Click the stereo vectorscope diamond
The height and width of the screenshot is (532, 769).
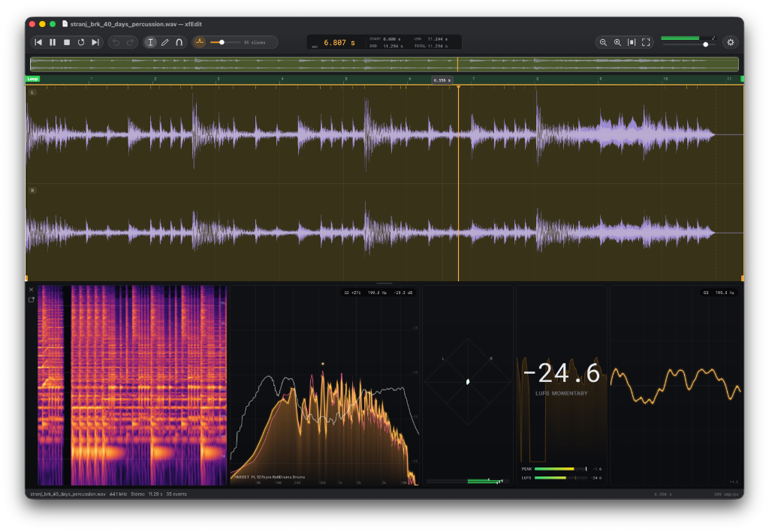coord(468,382)
